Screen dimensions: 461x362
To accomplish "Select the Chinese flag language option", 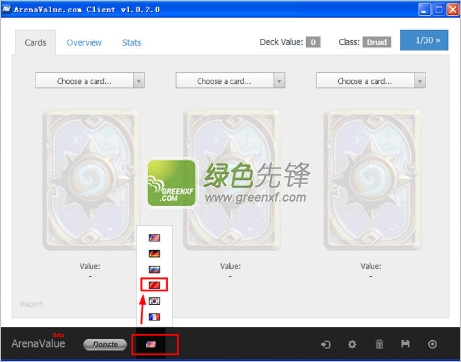I will tap(154, 285).
